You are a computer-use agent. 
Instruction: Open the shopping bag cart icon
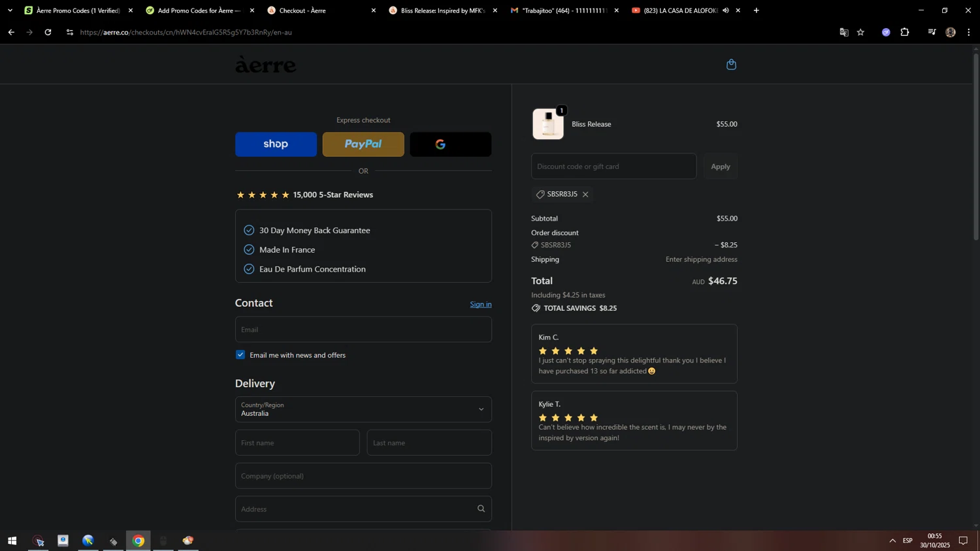click(731, 64)
